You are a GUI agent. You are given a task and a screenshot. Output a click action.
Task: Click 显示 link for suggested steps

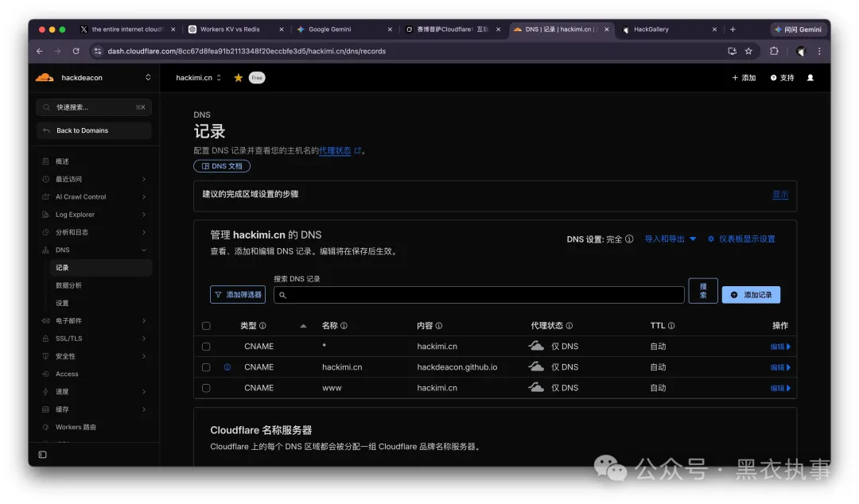(780, 195)
